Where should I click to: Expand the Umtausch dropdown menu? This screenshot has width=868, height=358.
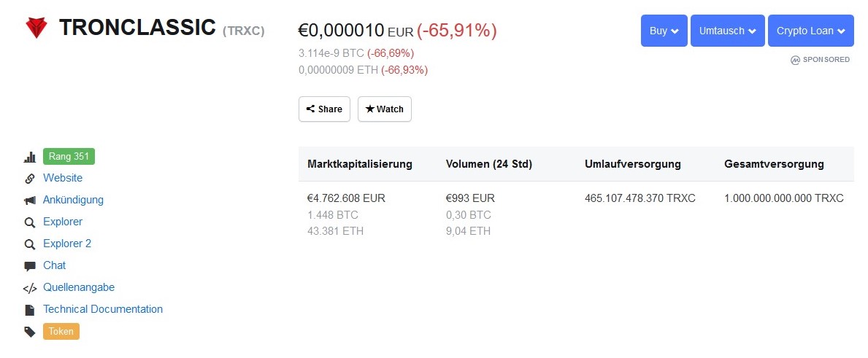[727, 31]
